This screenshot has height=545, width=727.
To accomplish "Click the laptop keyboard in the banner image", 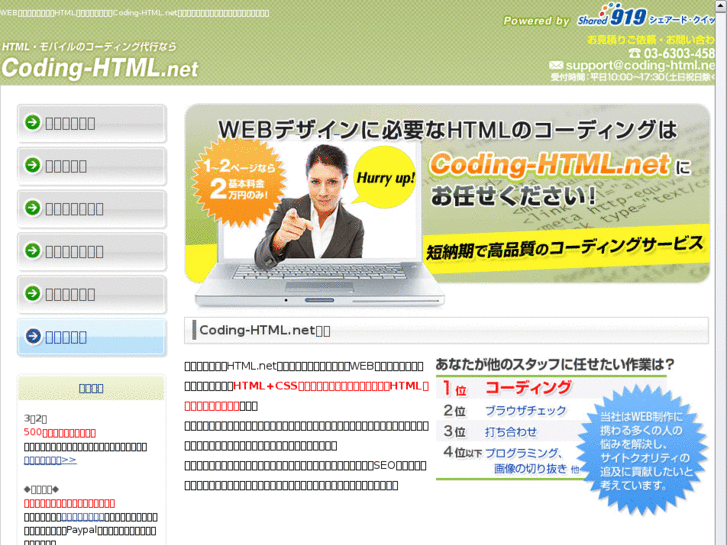I will click(x=319, y=272).
